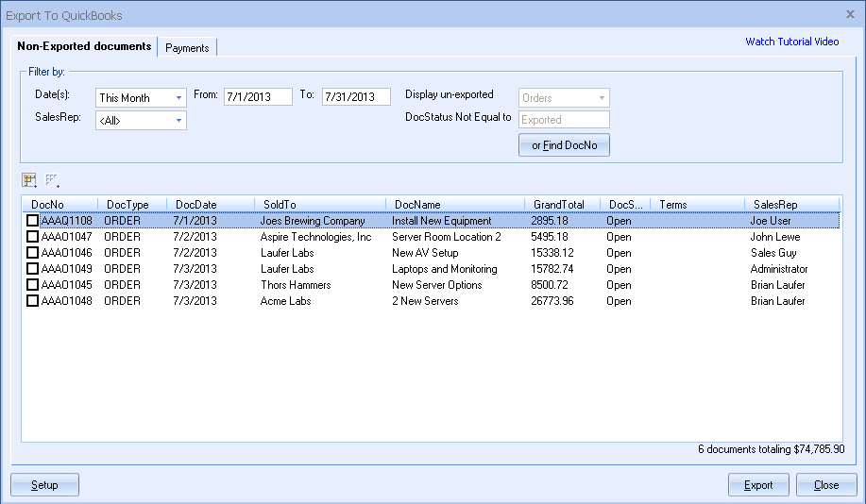This screenshot has width=866, height=504.
Task: Click the grayed-out deselect-all grid icon
Action: click(x=52, y=179)
